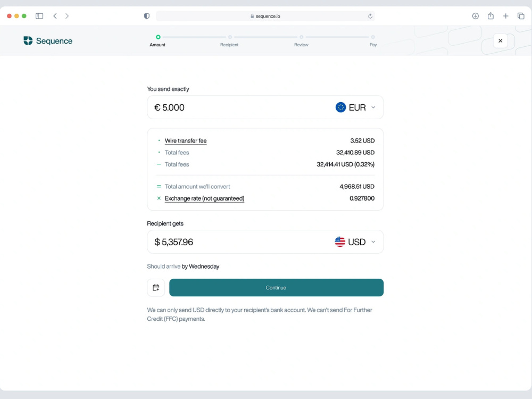Open Exchange rate (not guaranteed) link
This screenshot has height=399, width=532.
204,198
